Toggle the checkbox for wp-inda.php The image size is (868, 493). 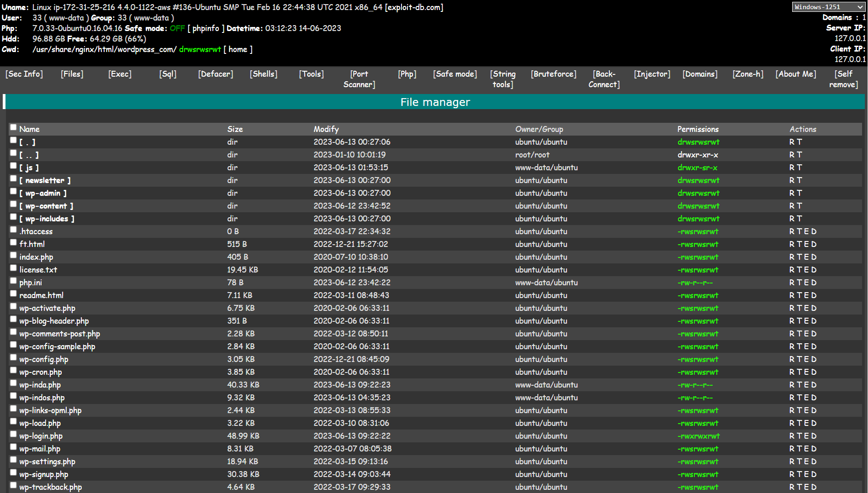13,383
